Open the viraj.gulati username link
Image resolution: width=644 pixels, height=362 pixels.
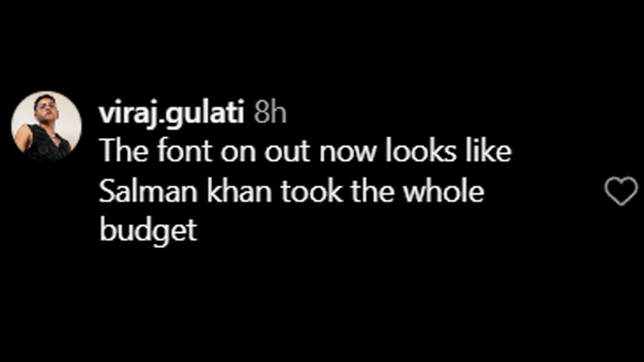171,115
